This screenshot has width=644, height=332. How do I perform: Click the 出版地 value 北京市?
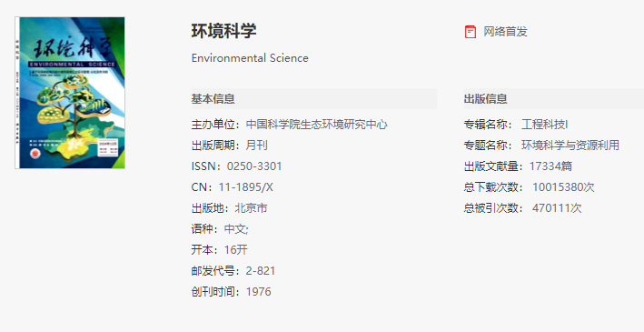click(251, 208)
